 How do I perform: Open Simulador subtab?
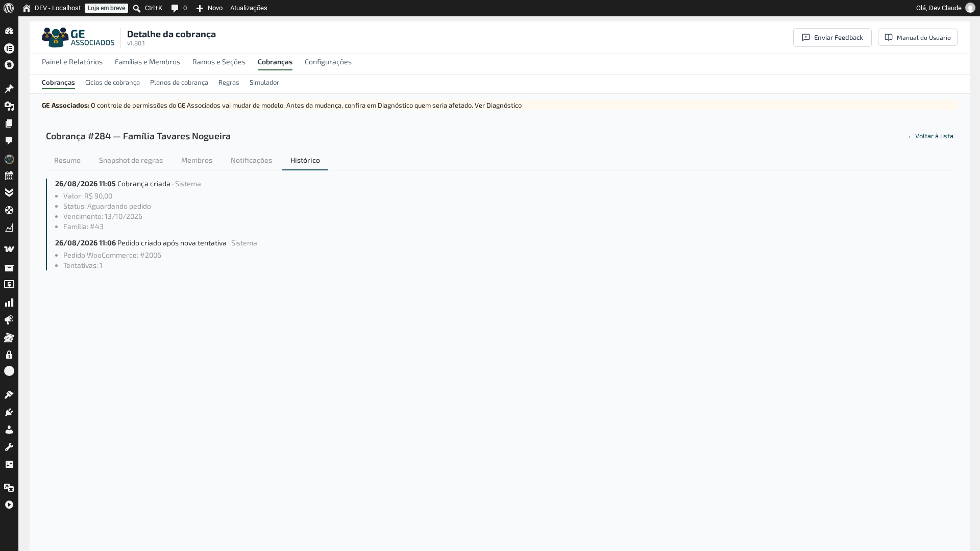264,82
